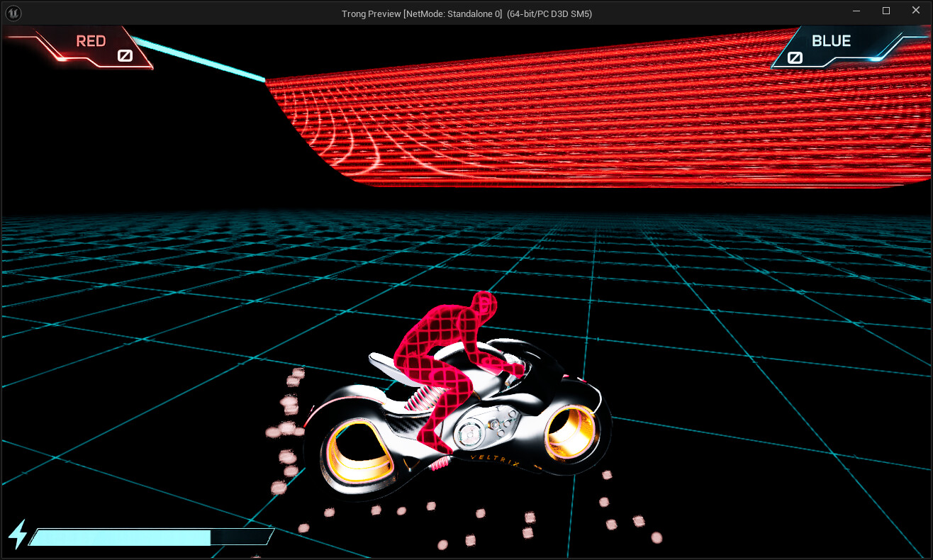Viewport: 933px width, 560px height.
Task: Click the lightning bolt energy icon
Action: [x=18, y=534]
